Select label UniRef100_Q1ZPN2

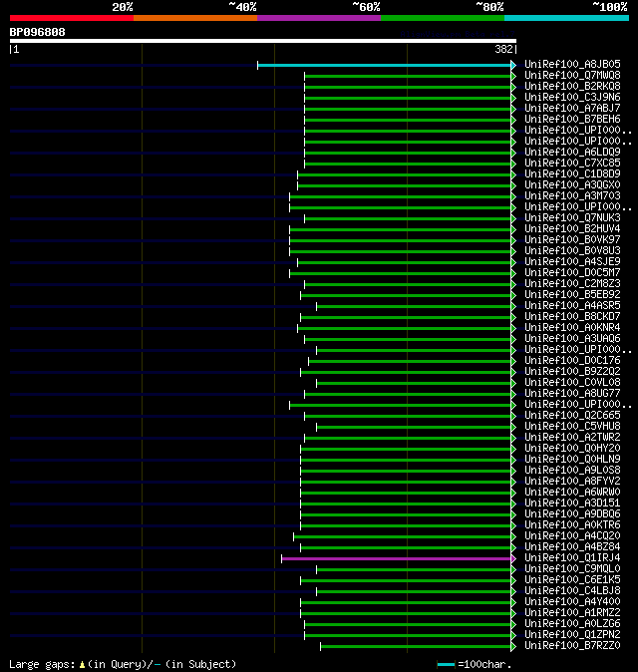point(572,635)
